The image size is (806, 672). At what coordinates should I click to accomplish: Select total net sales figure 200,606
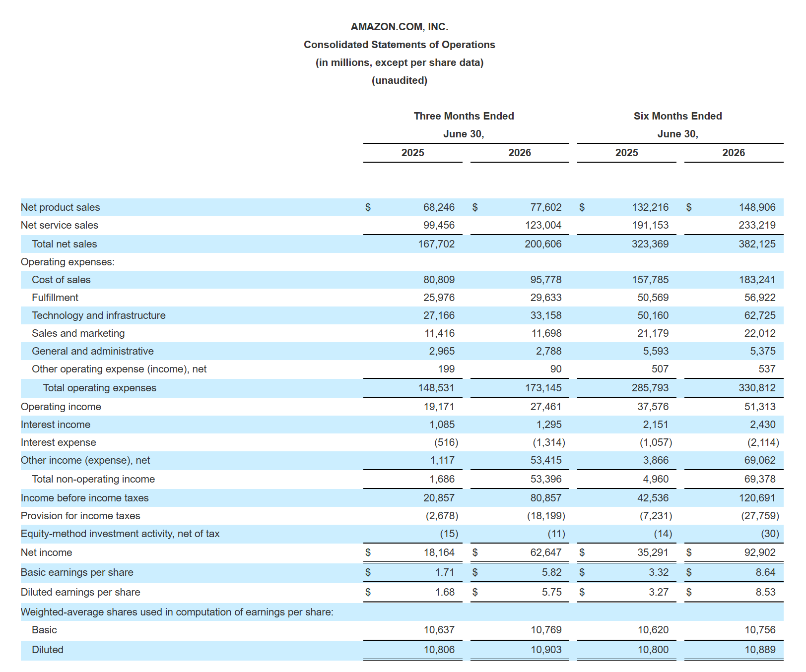(543, 244)
